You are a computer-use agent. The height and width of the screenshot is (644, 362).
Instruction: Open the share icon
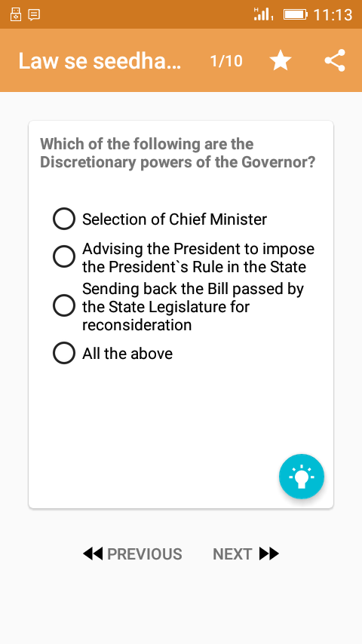335,61
